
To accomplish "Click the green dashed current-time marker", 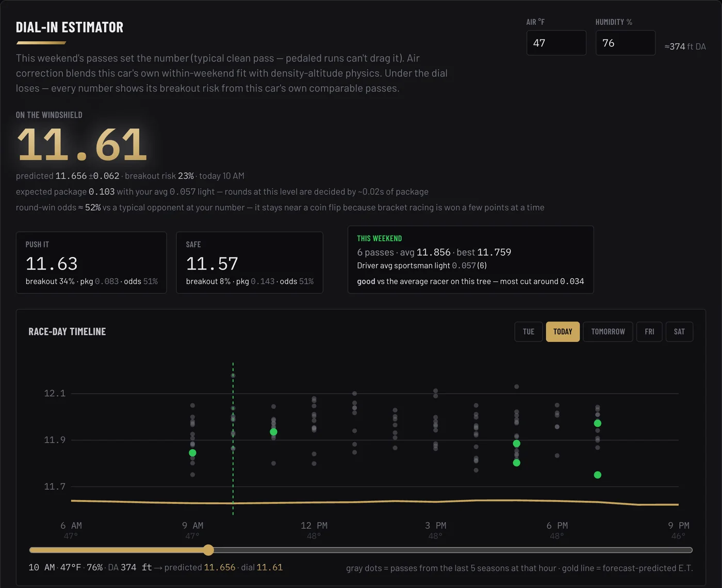I will click(x=233, y=438).
